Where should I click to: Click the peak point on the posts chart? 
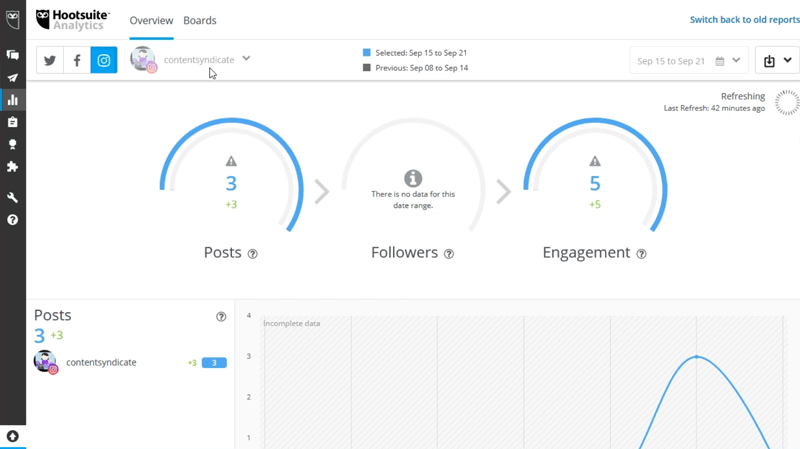(697, 357)
